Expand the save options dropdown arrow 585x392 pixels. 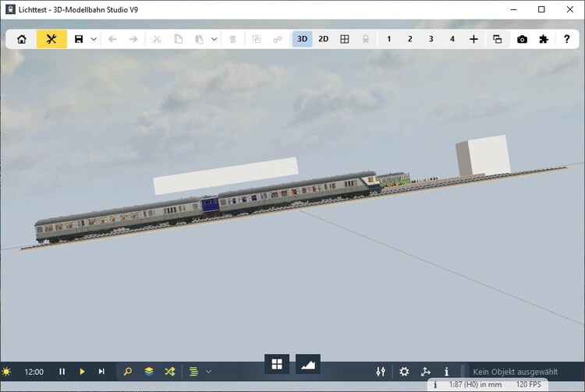94,39
